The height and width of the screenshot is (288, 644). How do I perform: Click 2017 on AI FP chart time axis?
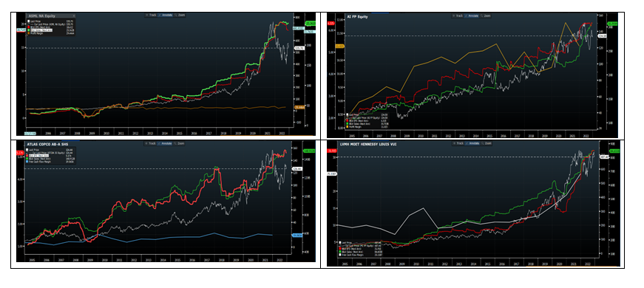(517, 136)
